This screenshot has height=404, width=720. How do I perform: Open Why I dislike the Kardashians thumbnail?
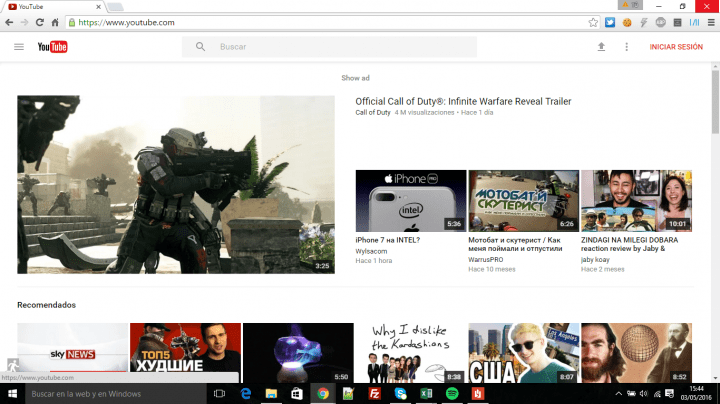pyautogui.click(x=411, y=353)
